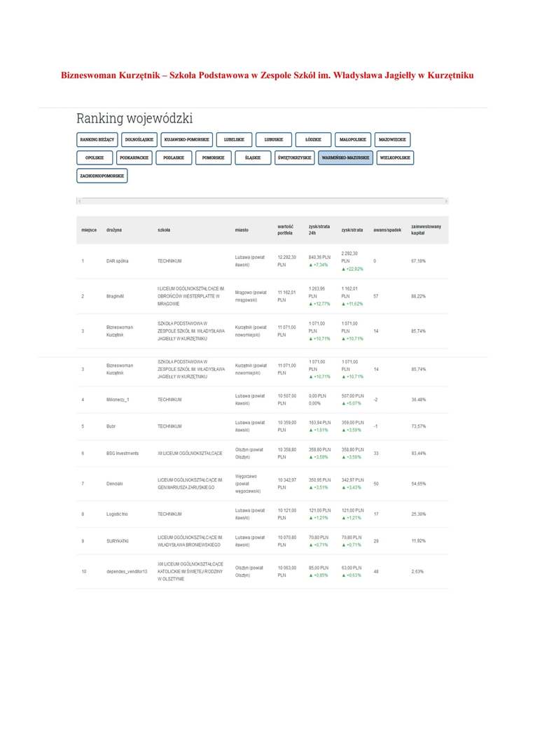535x756 pixels.
Task: Show WIELKOPOLSKIE ranking
Action: [x=395, y=157]
